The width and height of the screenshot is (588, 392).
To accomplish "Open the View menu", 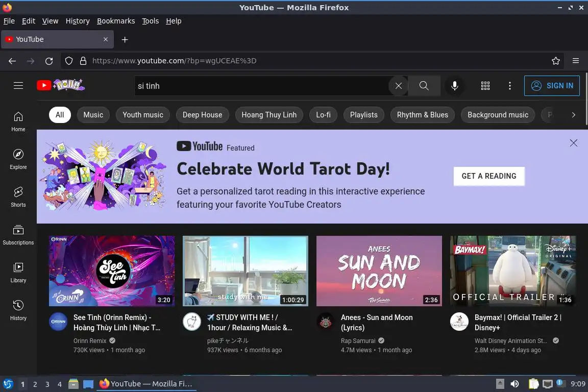I will (50, 21).
